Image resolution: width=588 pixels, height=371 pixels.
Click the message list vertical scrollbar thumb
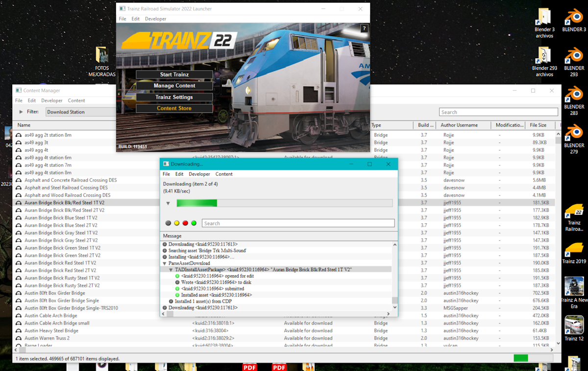394,301
